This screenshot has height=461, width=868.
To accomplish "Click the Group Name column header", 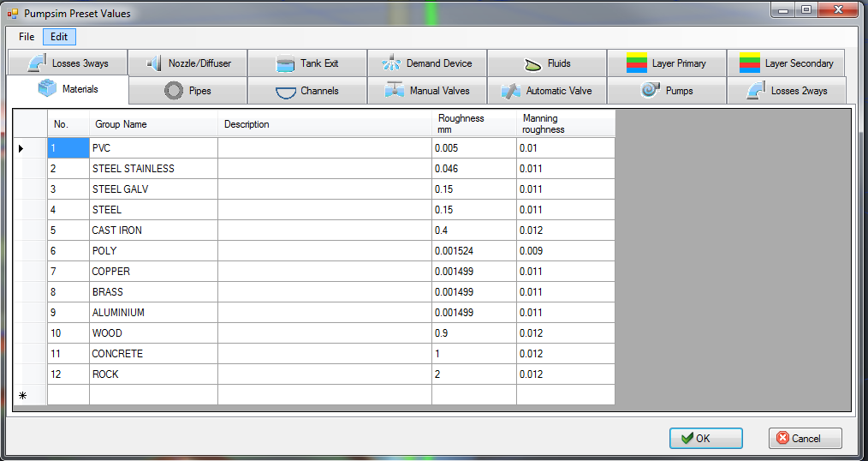I will 153,124.
